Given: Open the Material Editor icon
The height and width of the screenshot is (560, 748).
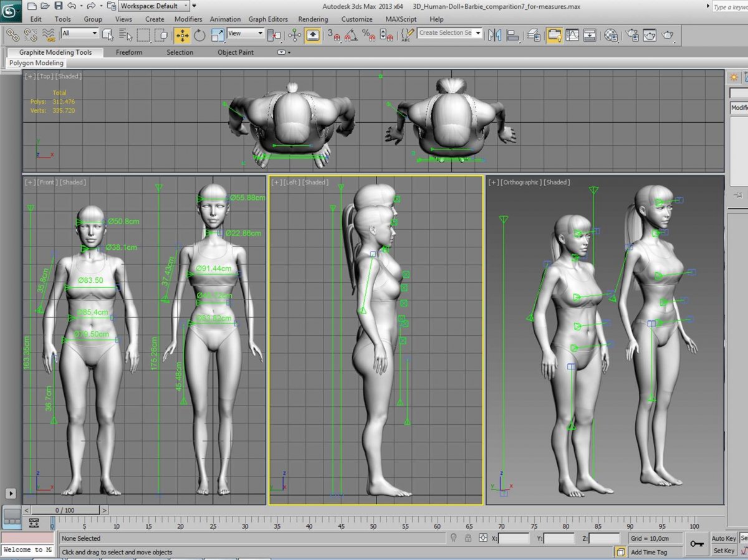Looking at the screenshot, I should (x=611, y=35).
